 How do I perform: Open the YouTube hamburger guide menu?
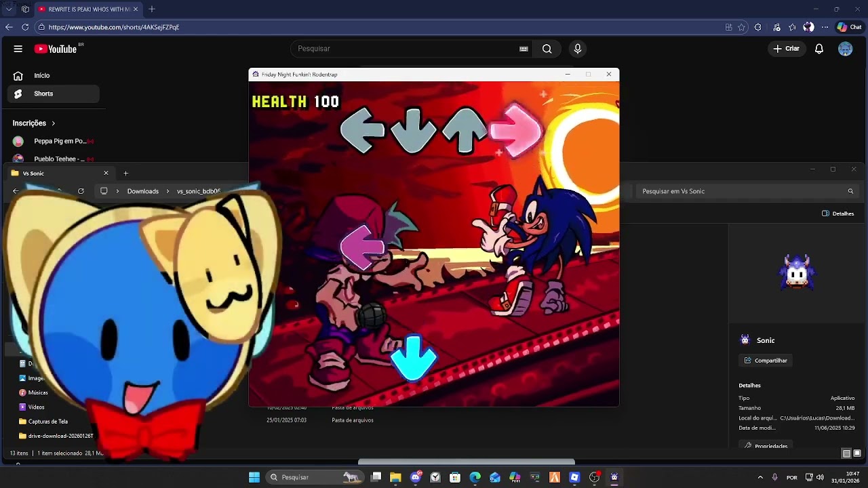(x=18, y=49)
